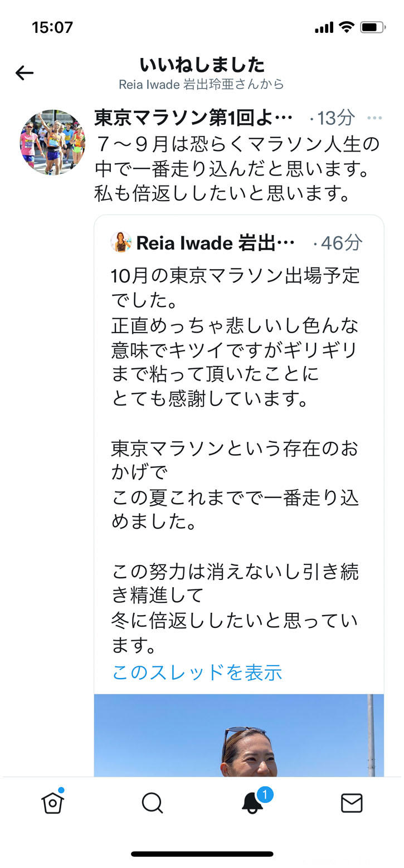
Task: Tap the quoted tweet's photo
Action: (238, 735)
